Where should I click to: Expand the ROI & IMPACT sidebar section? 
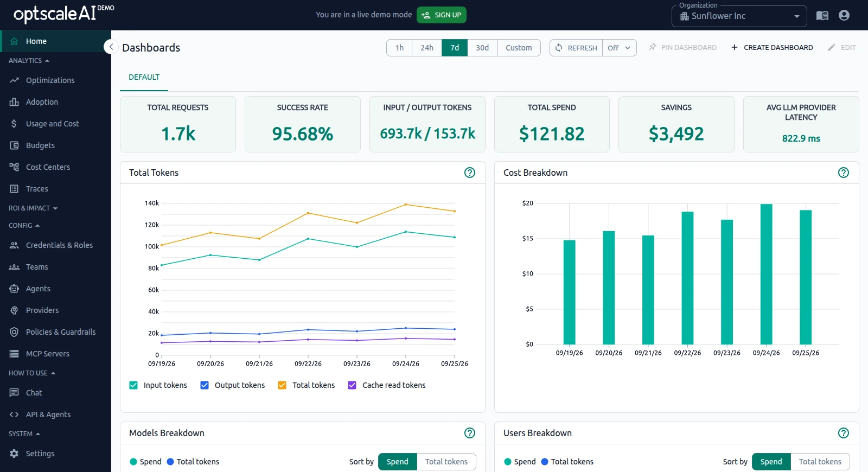[x=33, y=208]
